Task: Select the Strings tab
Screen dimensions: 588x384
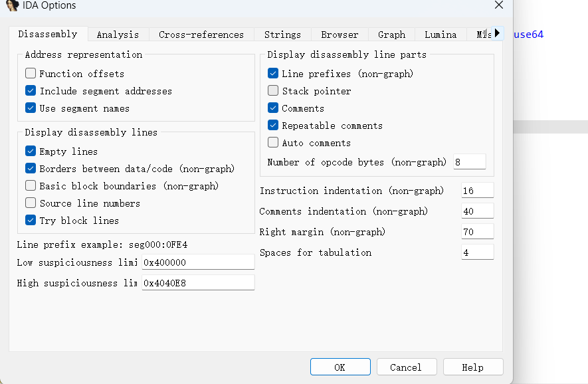Action: pyautogui.click(x=282, y=35)
